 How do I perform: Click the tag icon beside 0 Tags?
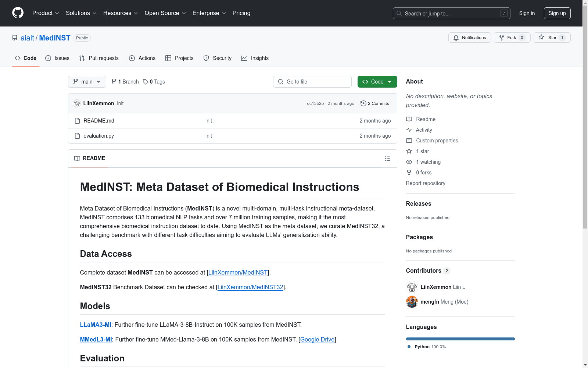tap(146, 82)
